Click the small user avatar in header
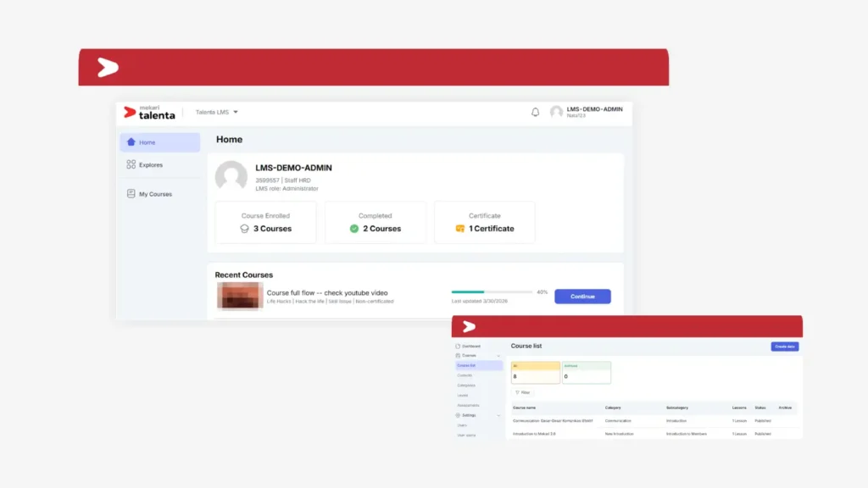 [556, 112]
